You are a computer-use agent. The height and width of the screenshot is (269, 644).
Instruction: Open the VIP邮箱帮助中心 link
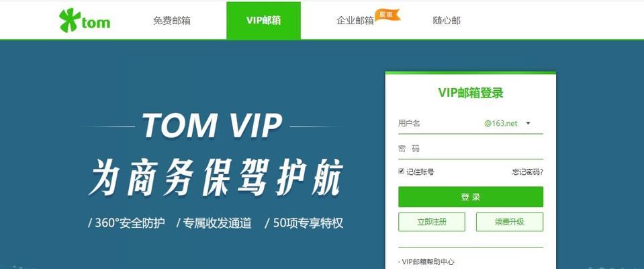tap(426, 262)
